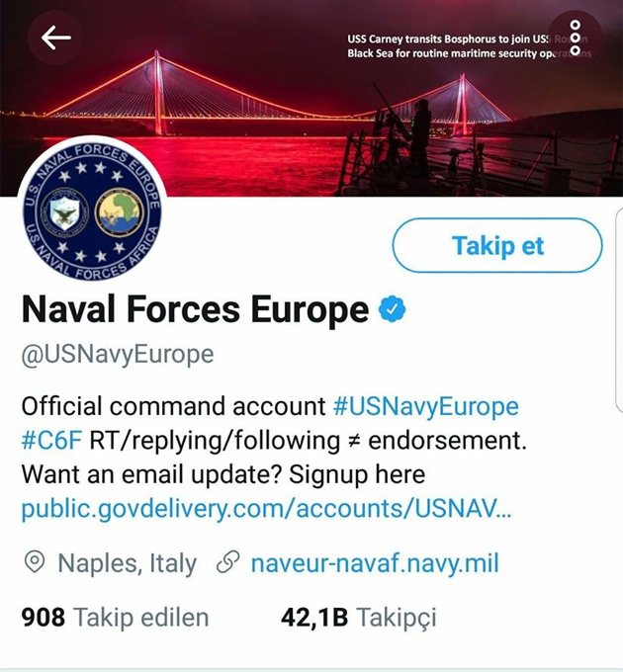Open the #C6F hashtag
Viewport: 623px width, 672px height.
(51, 440)
